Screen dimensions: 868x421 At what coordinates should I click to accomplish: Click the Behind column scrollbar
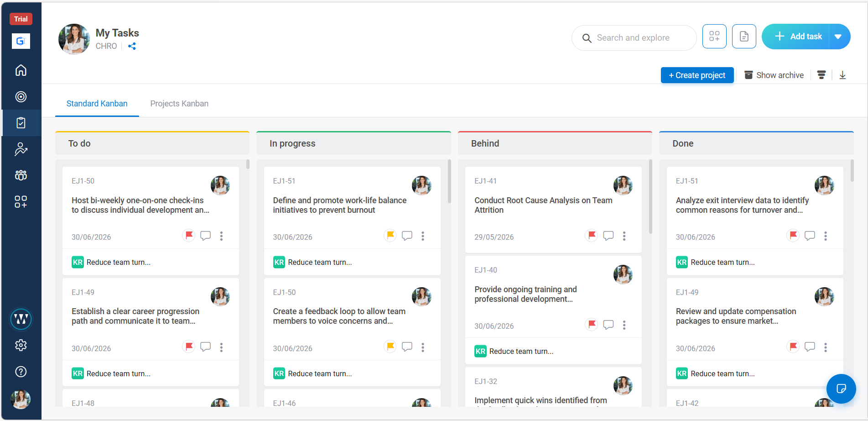pos(650,196)
